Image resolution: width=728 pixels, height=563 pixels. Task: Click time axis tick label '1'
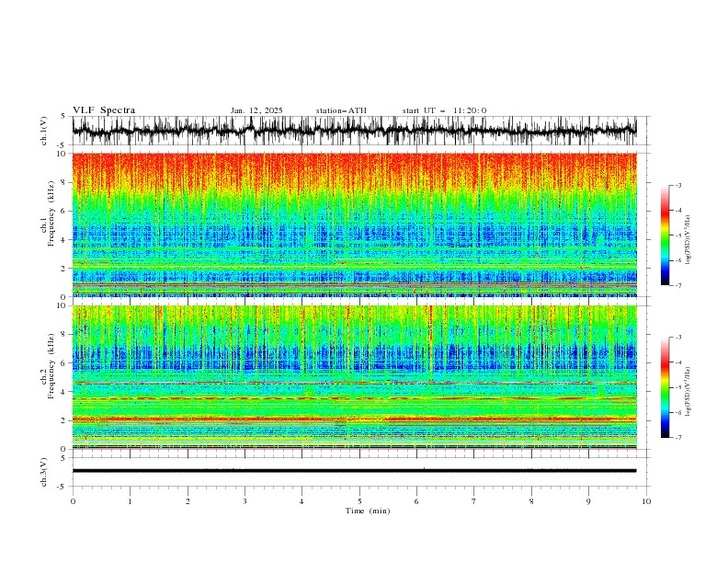coord(130,501)
